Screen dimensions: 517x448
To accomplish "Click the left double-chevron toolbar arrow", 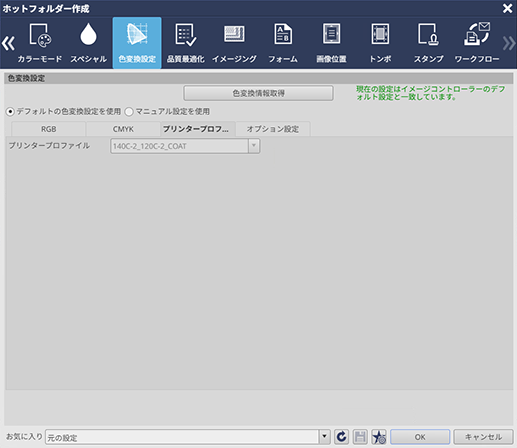I will [8, 43].
